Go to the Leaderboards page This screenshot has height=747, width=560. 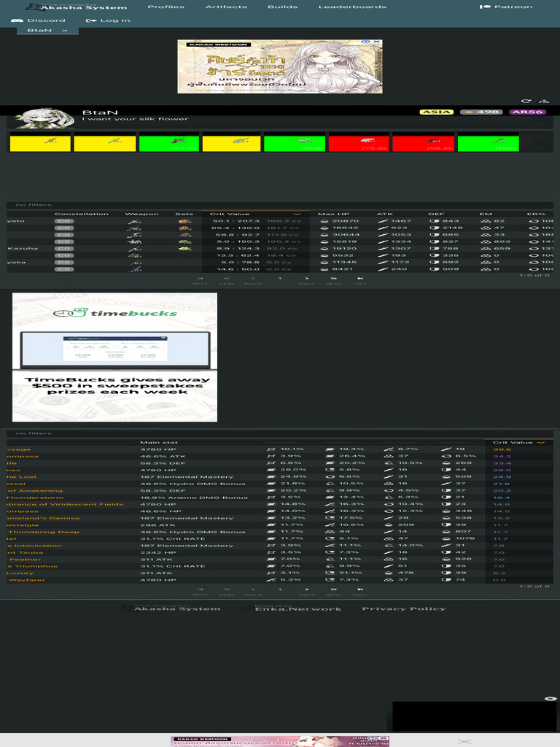[352, 7]
